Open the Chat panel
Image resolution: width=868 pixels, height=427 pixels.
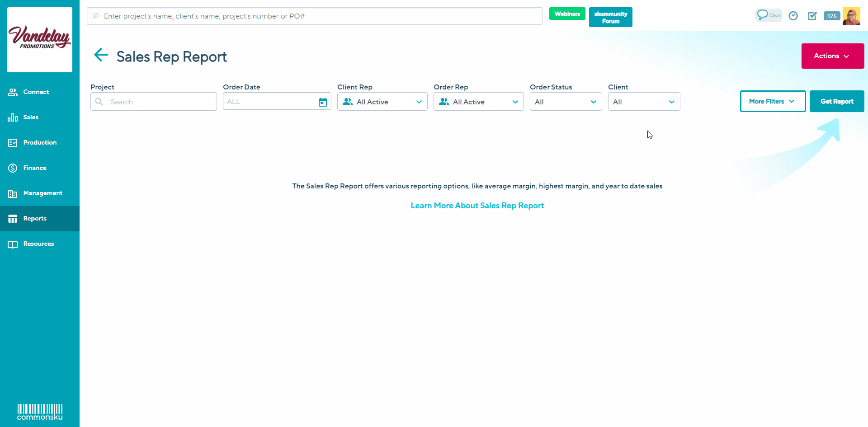tap(768, 15)
